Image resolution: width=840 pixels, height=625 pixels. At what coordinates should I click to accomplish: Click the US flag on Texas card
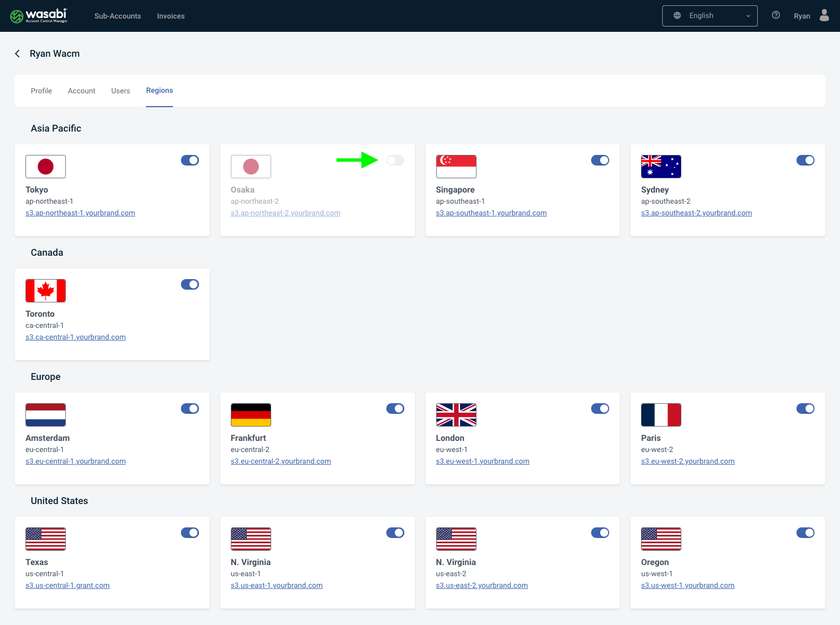[x=46, y=539]
